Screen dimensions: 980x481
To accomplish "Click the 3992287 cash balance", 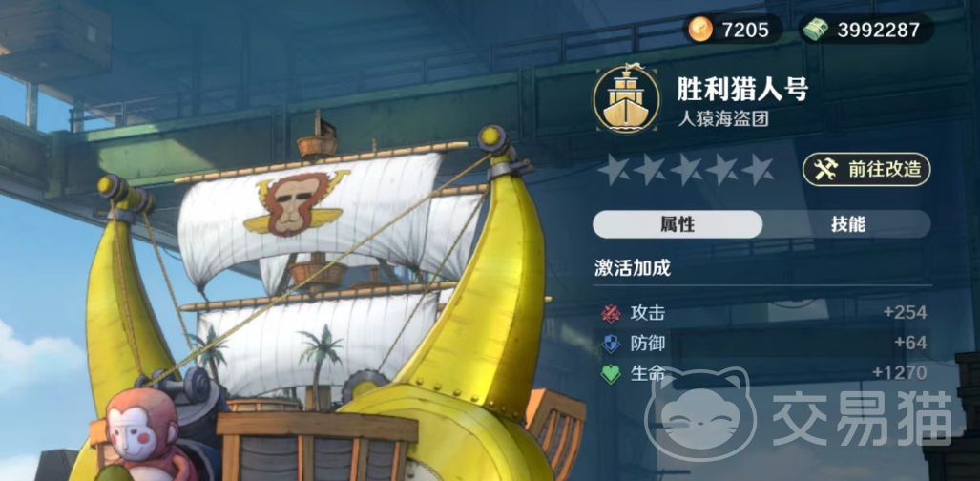I will (878, 30).
